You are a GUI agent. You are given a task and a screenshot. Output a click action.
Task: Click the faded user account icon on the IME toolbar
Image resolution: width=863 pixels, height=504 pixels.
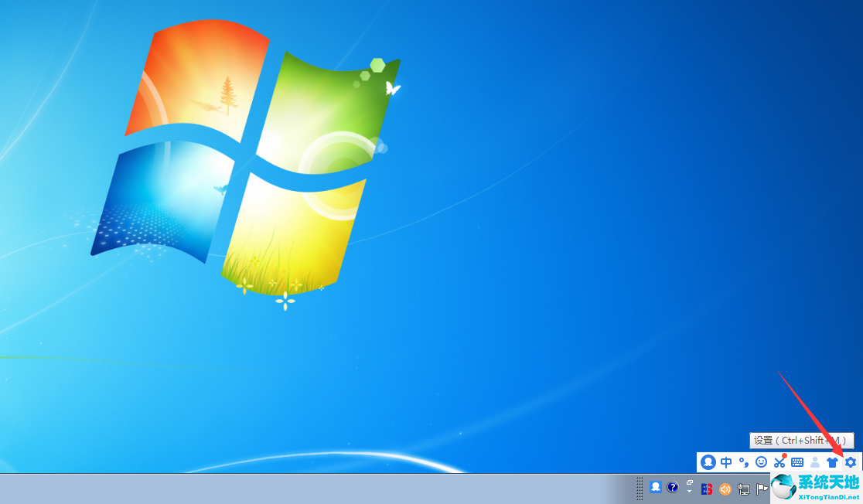[815, 462]
